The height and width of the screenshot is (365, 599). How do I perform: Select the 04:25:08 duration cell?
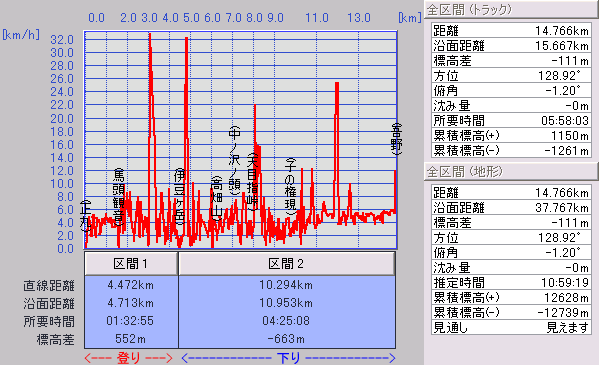point(286,321)
